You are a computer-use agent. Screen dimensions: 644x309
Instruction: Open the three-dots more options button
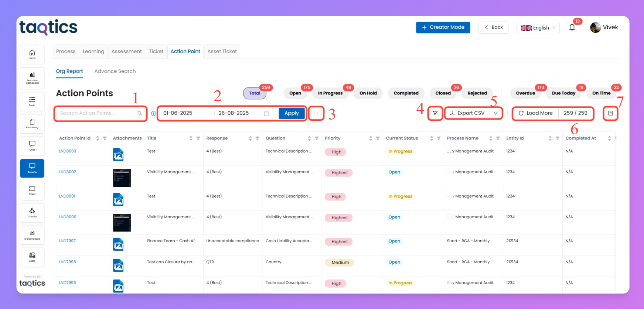click(316, 113)
